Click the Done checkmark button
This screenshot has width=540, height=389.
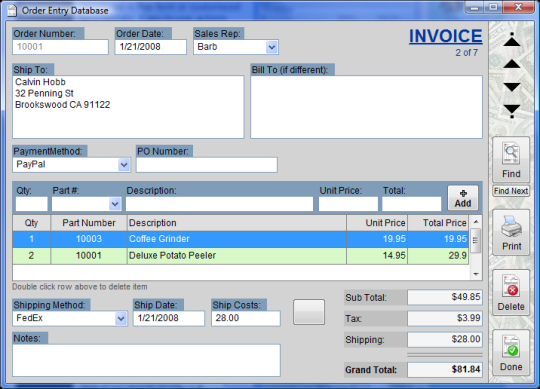tap(511, 353)
